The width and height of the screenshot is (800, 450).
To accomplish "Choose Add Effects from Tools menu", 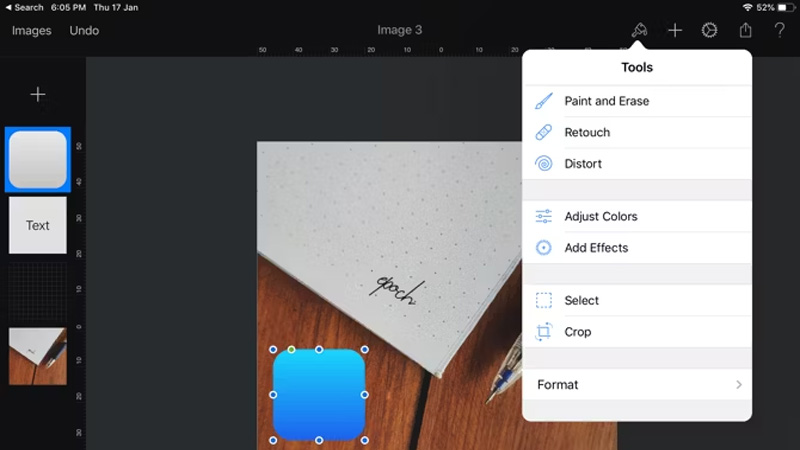I will tap(637, 247).
